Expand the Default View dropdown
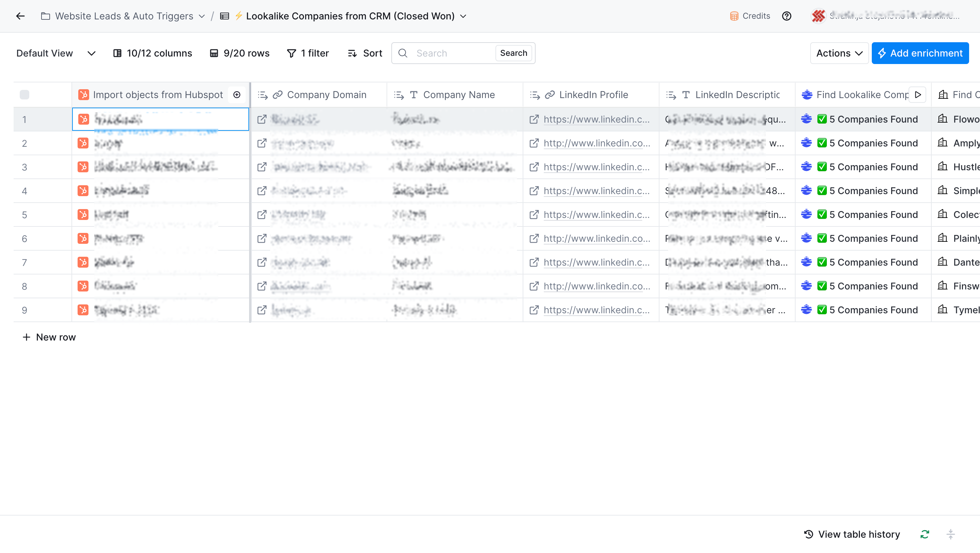980x553 pixels. tap(91, 53)
